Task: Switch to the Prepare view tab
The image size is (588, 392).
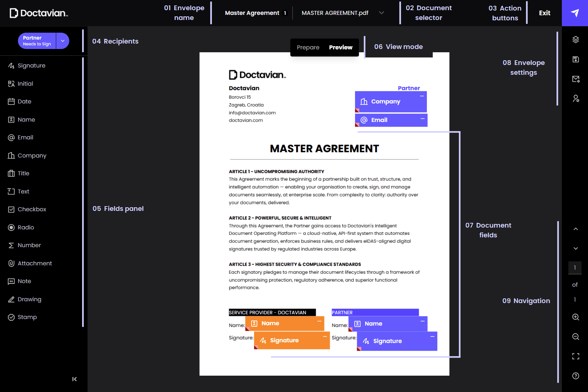Action: point(308,47)
